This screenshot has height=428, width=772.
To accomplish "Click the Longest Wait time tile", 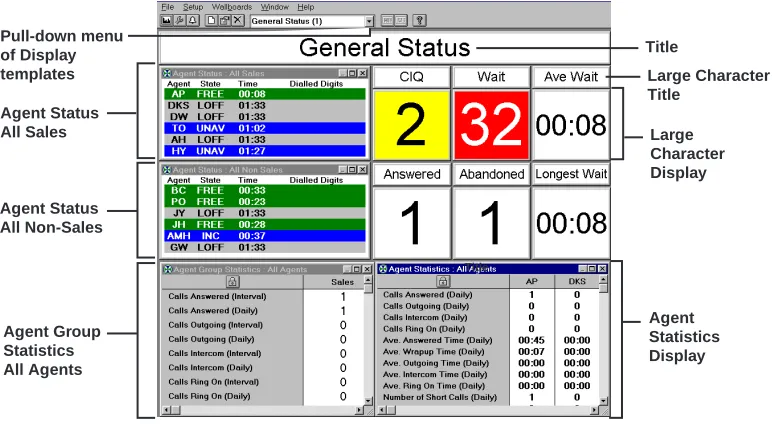I will tap(571, 223).
